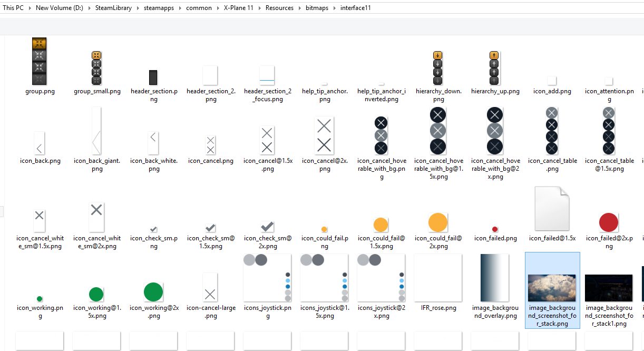Select the red icon_failed.png file
The height and width of the screenshot is (351, 644).
point(494,229)
